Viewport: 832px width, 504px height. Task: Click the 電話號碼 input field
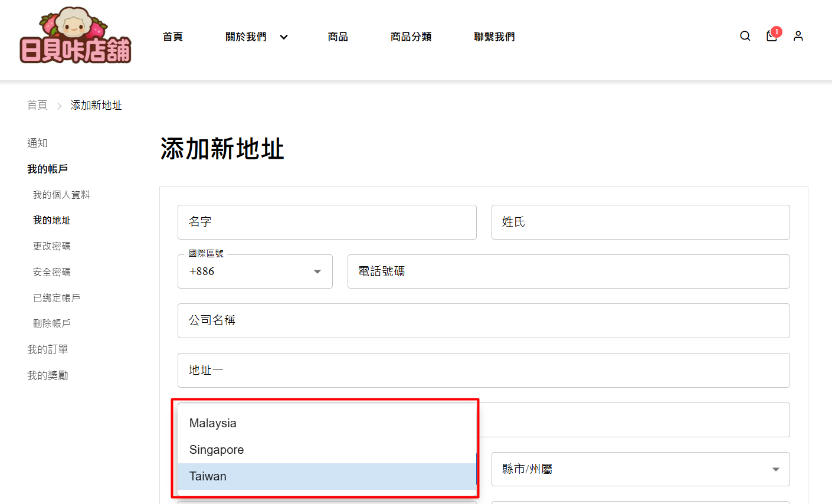(568, 271)
